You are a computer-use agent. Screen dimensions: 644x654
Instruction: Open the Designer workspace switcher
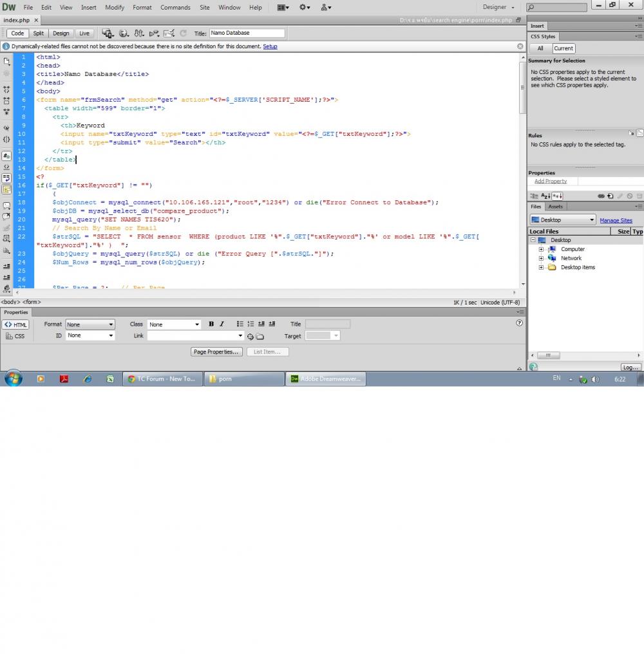click(498, 7)
